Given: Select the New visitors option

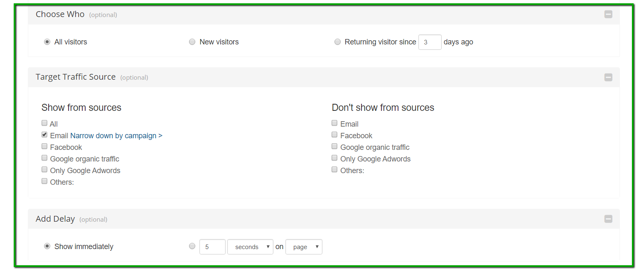Looking at the screenshot, I should pyautogui.click(x=192, y=42).
